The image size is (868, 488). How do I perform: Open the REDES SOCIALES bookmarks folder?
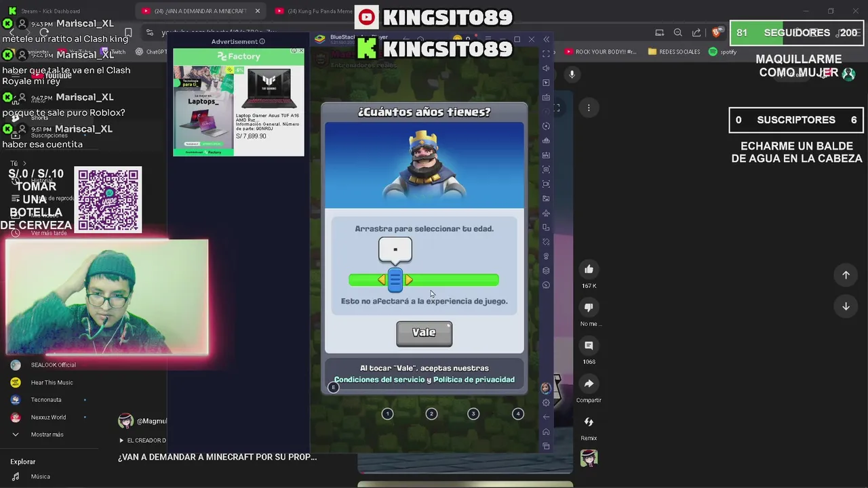click(674, 52)
